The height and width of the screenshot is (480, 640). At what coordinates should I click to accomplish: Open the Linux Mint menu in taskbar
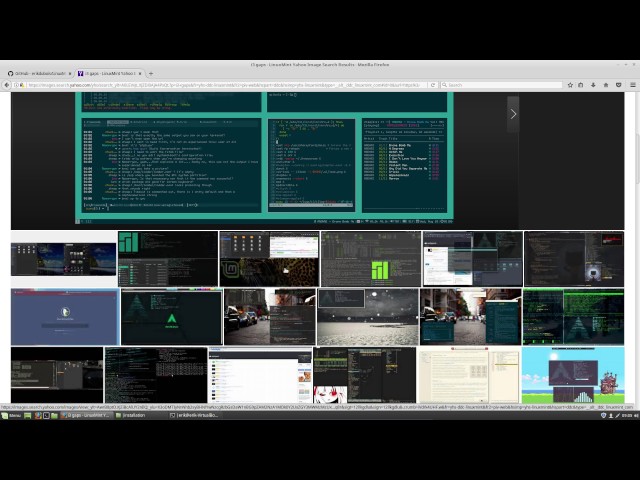click(x=13, y=415)
